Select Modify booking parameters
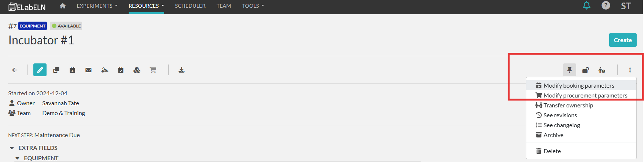 [x=579, y=85]
